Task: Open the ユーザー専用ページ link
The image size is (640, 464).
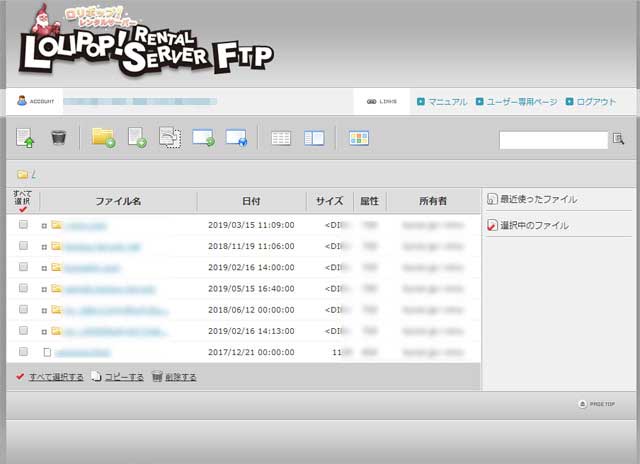Action: [x=520, y=102]
